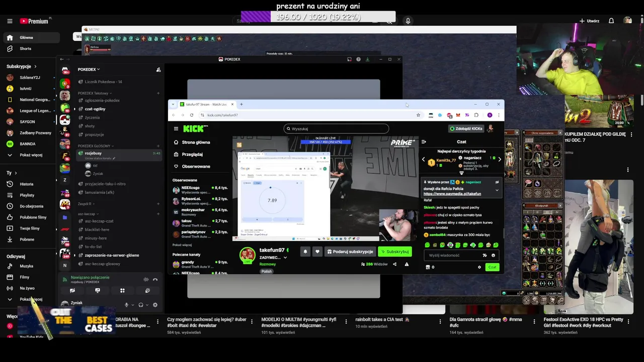Bookmark kick.com page with star
This screenshot has height=362, width=644.
[x=418, y=115]
